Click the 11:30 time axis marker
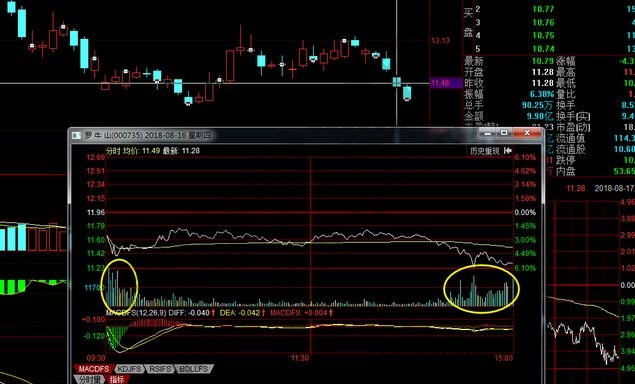The image size is (635, 384). (300, 358)
